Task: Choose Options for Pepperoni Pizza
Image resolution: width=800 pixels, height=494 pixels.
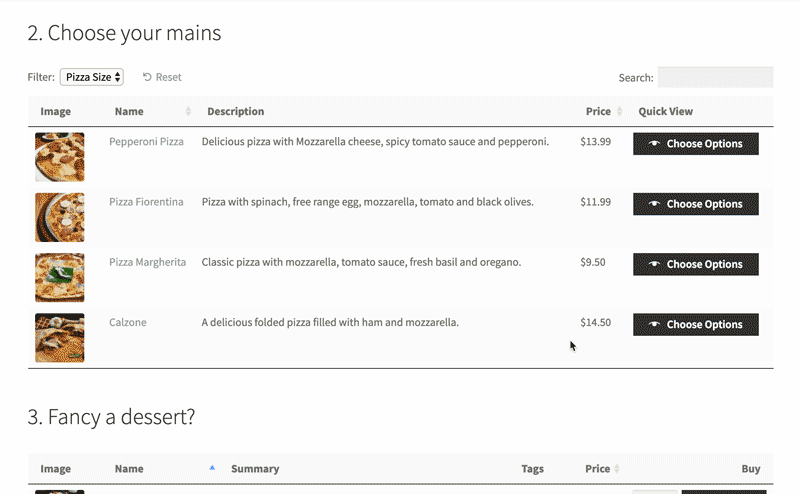Action: (696, 144)
